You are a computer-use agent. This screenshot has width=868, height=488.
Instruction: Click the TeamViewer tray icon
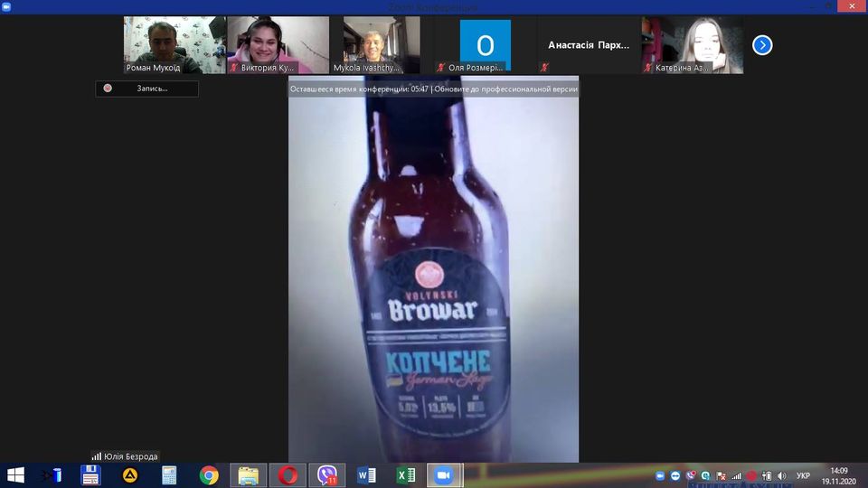[675, 476]
